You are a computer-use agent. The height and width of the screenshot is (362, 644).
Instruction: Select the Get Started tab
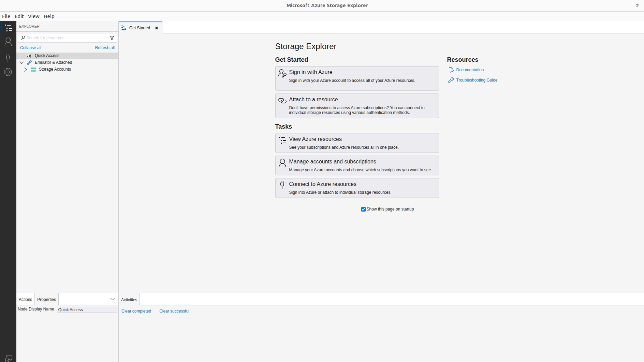click(x=141, y=28)
